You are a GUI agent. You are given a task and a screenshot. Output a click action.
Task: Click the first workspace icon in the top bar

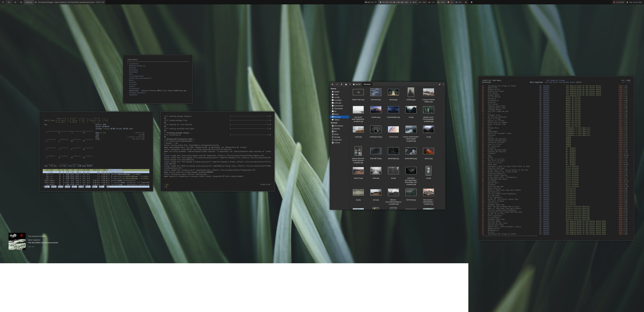[3, 2]
